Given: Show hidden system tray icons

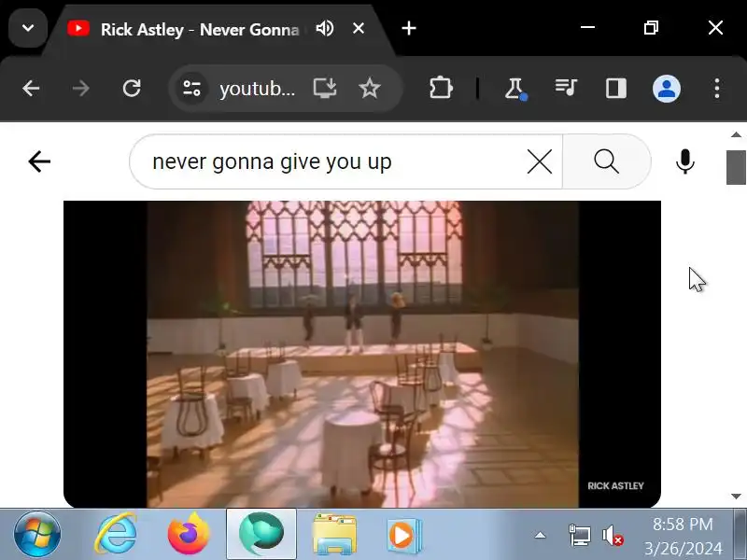Looking at the screenshot, I should [540, 535].
